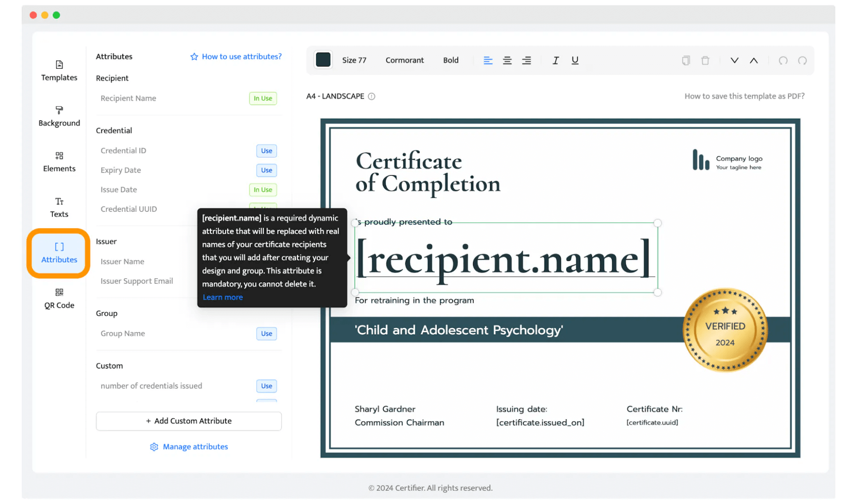Open the Manage attributes link
This screenshot has width=857, height=504.
tap(189, 446)
